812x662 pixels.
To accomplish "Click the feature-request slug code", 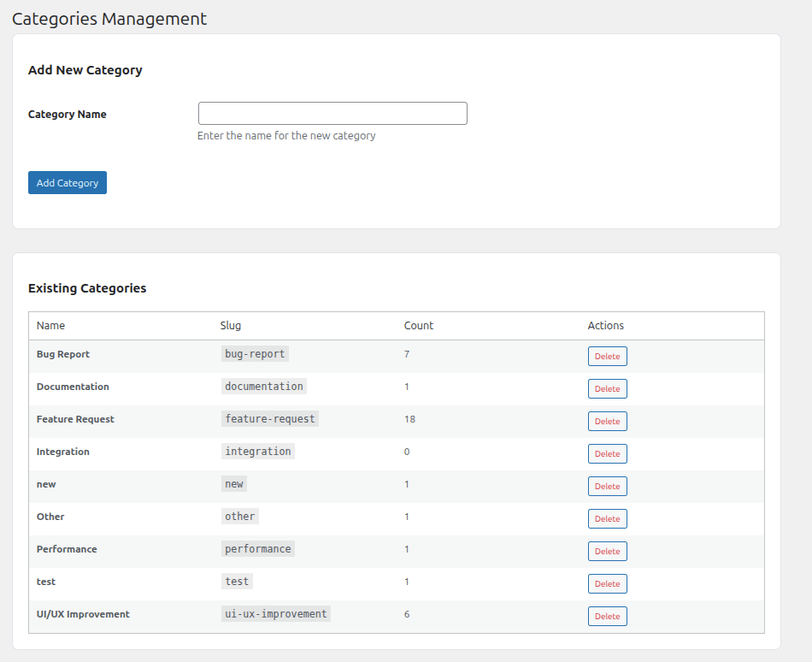I will pos(270,419).
